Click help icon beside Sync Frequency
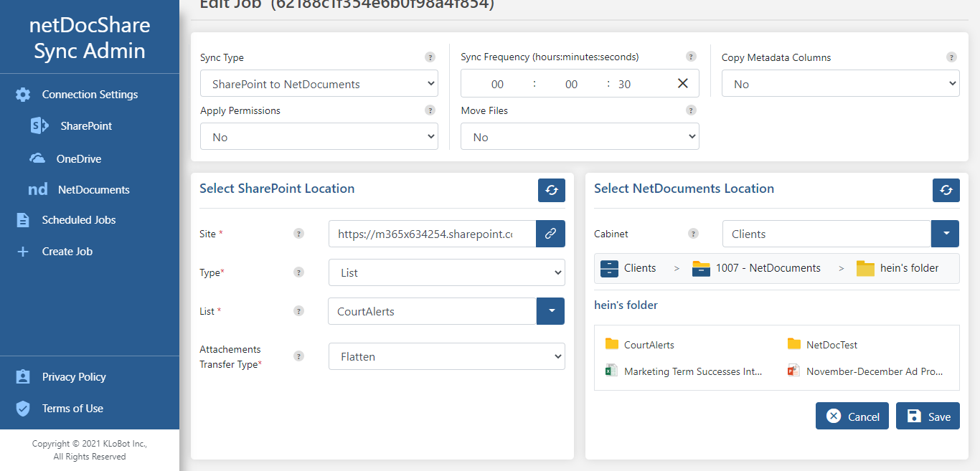Image resolution: width=980 pixels, height=471 pixels. pyautogui.click(x=691, y=57)
